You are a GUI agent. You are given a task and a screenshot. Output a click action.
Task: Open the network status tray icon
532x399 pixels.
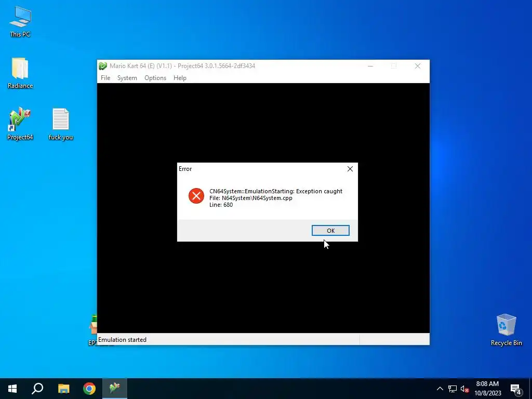pyautogui.click(x=453, y=389)
